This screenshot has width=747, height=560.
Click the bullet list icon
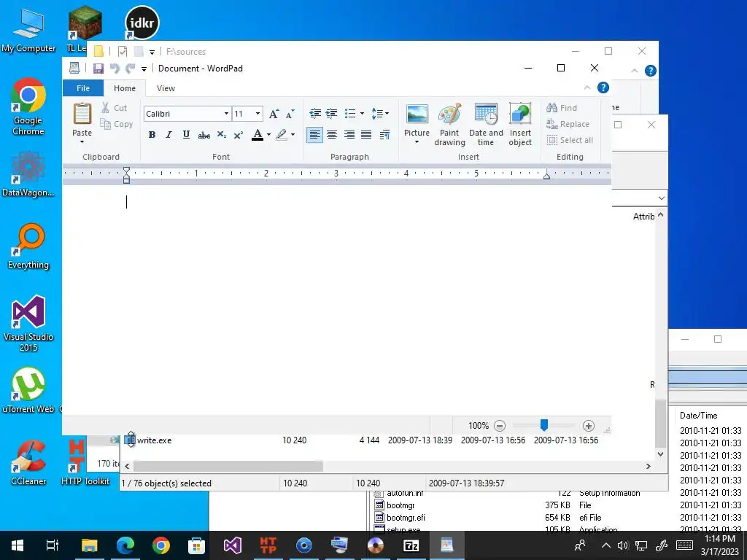[x=350, y=113]
